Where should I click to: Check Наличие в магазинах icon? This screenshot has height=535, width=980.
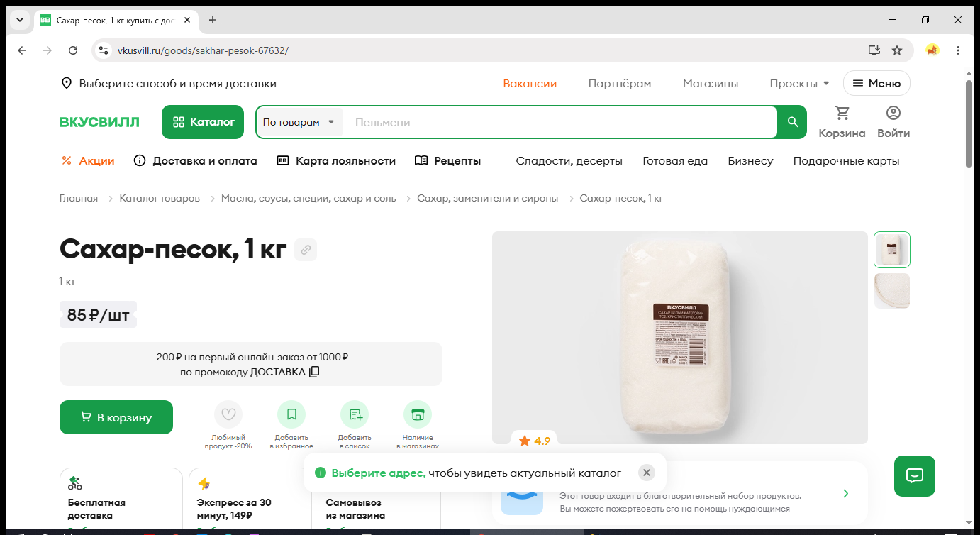418,414
